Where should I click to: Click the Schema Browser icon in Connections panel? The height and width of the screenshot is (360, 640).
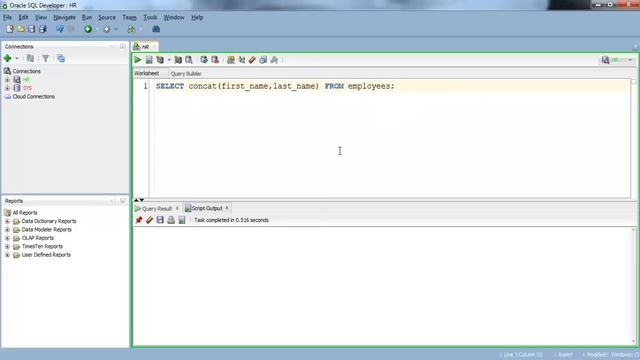click(x=61, y=58)
